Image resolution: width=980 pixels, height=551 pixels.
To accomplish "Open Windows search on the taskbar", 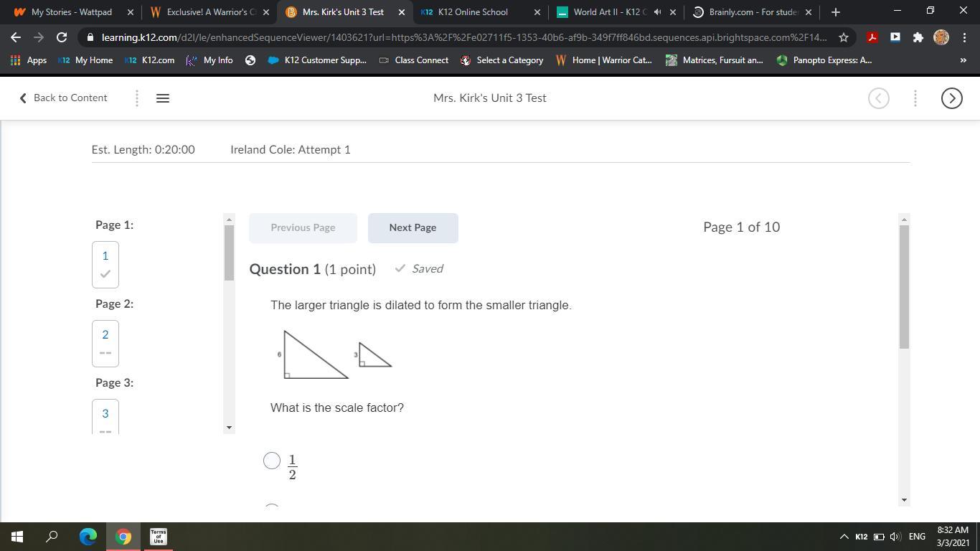I will (52, 537).
